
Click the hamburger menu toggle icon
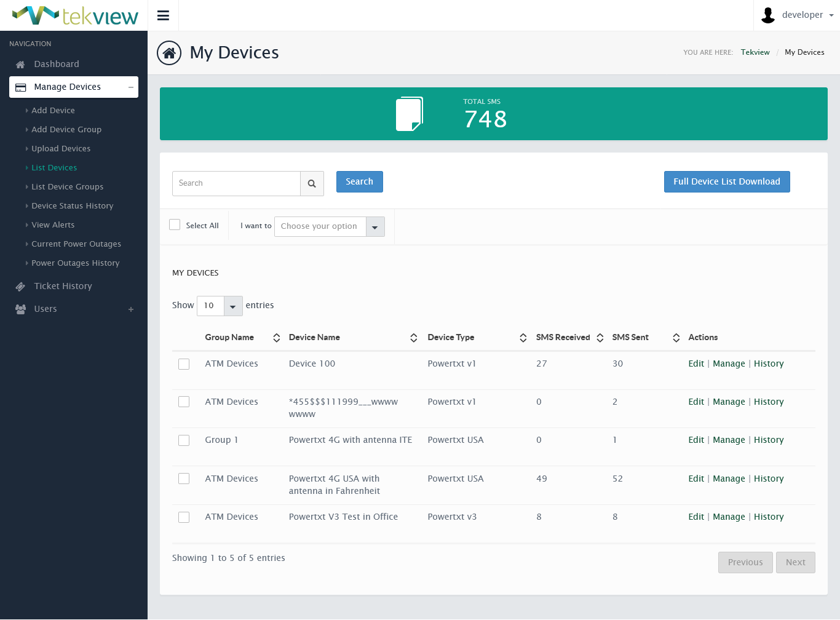[163, 15]
